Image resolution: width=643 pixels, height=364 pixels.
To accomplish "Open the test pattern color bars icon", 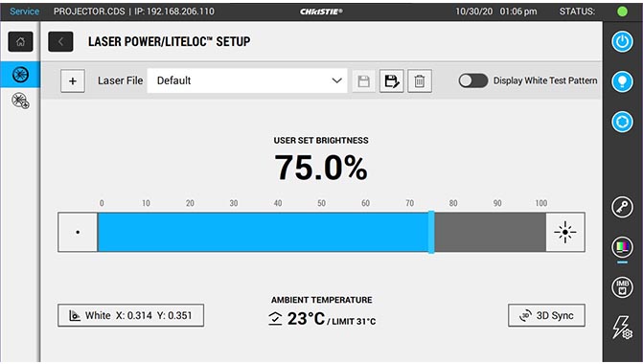I will tap(622, 247).
